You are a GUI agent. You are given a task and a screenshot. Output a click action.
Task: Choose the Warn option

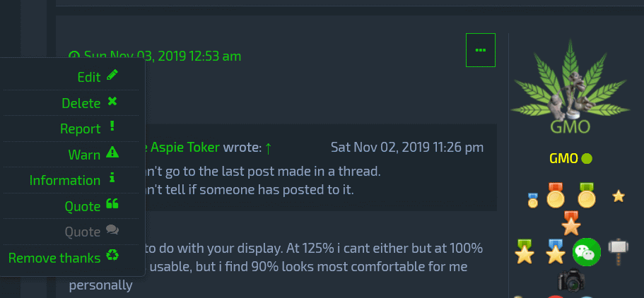coord(84,155)
